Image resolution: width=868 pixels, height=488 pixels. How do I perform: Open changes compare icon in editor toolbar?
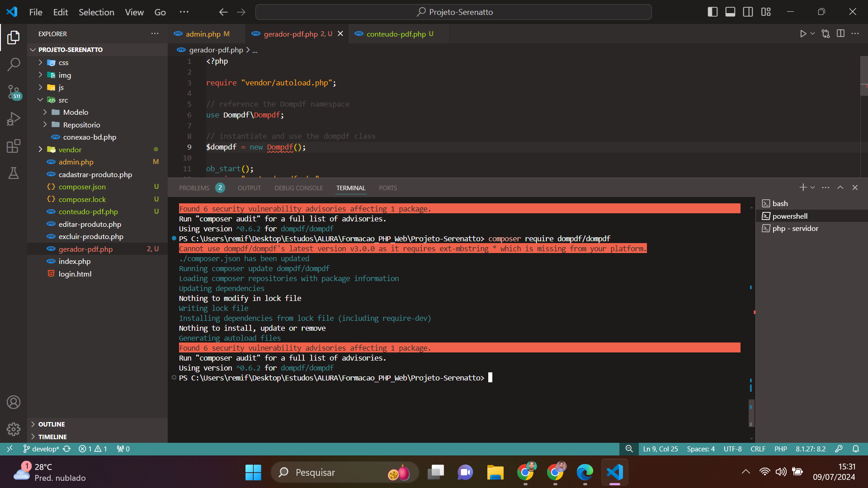(x=826, y=34)
